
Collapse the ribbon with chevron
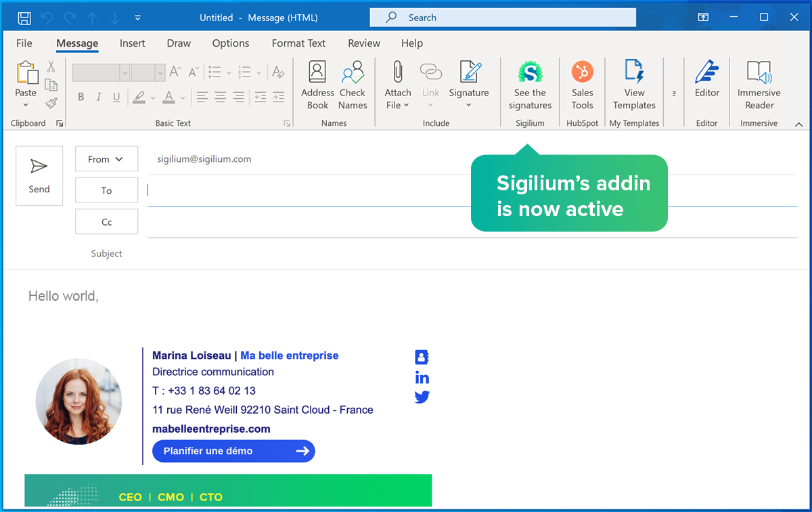[x=798, y=124]
